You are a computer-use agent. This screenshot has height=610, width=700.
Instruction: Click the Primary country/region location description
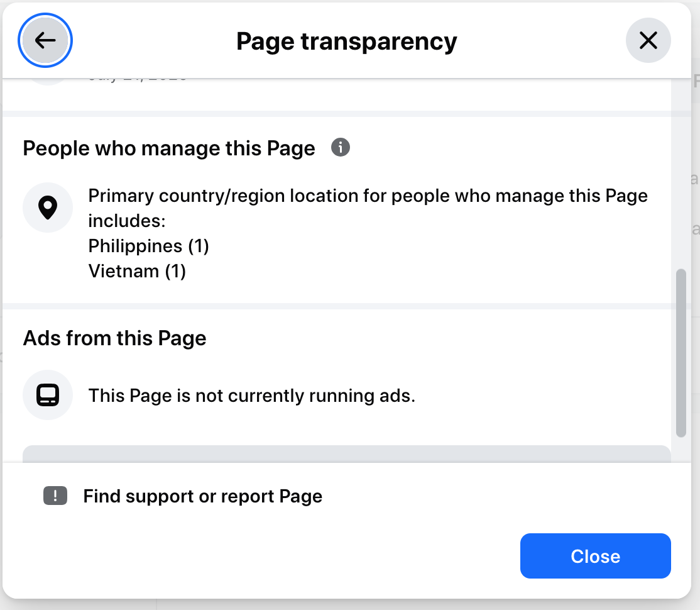[x=368, y=196]
